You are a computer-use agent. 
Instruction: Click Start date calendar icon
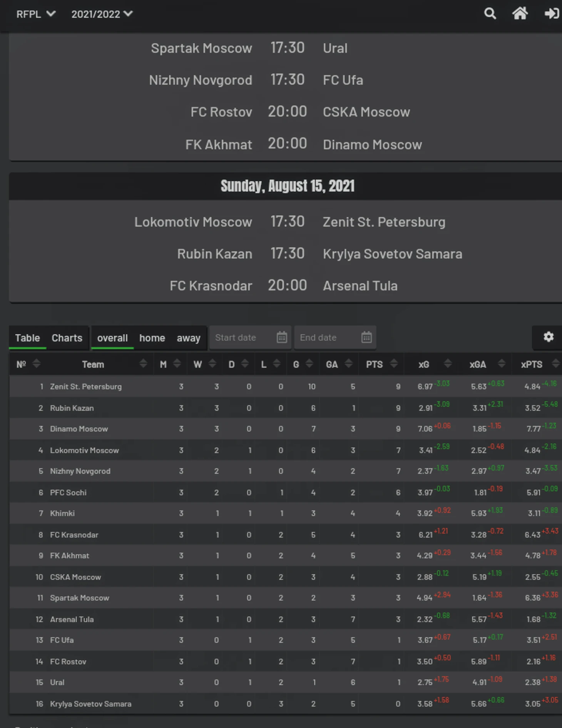282,338
